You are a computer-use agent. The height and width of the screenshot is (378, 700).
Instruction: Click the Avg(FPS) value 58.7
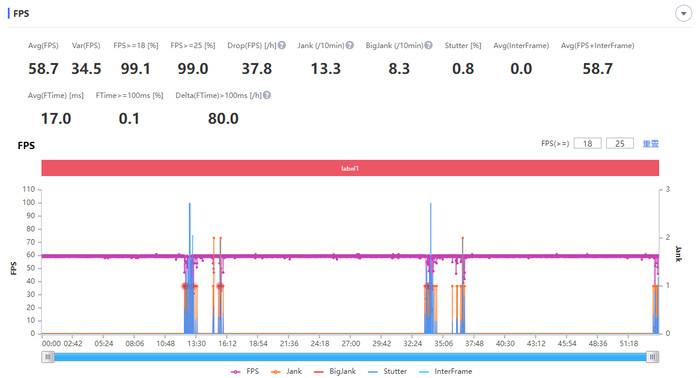[x=43, y=69]
